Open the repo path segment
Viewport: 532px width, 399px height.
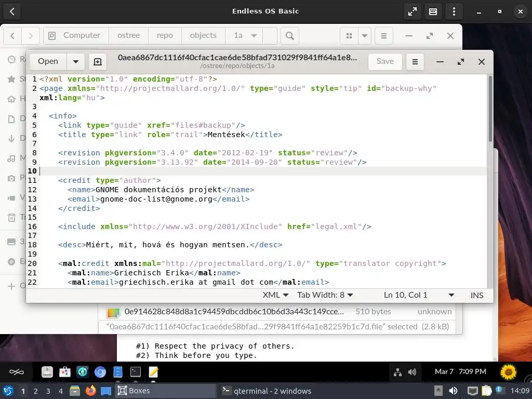pos(165,36)
